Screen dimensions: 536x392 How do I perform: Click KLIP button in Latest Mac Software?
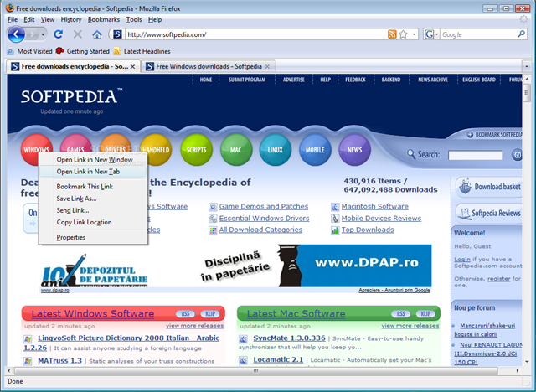(425, 314)
